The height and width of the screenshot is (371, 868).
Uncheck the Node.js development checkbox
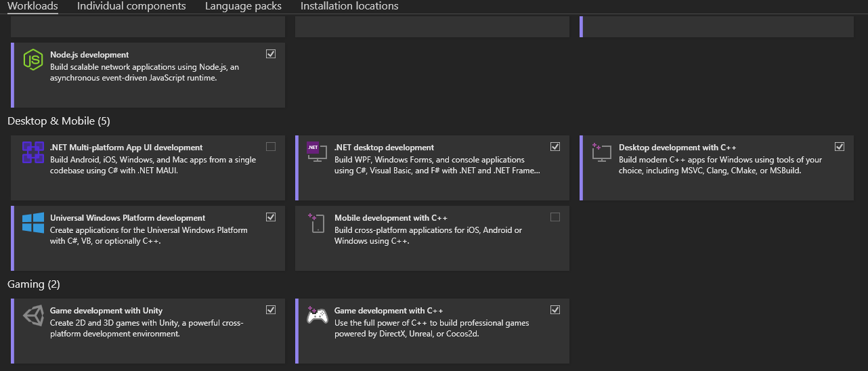[x=271, y=54]
